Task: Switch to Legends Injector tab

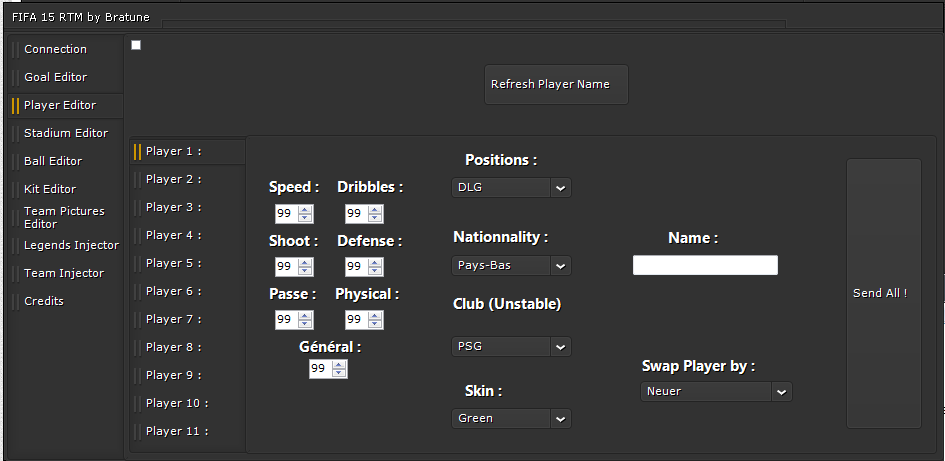Action: pyautogui.click(x=64, y=245)
